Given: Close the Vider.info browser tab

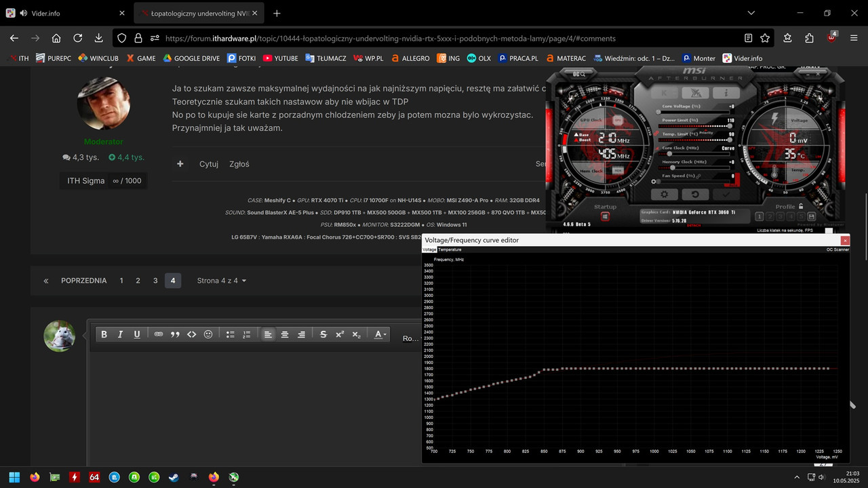Looking at the screenshot, I should coord(121,13).
